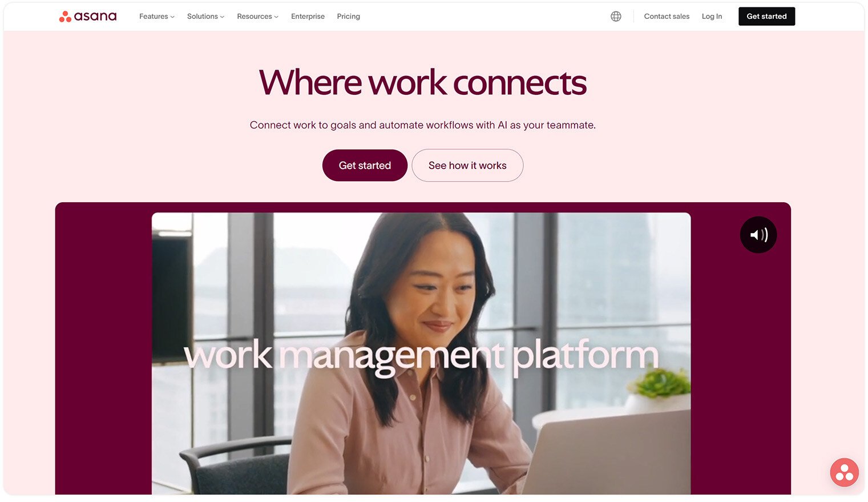The image size is (868, 502).
Task: Click the subtitle about AI as your teammate
Action: click(423, 125)
